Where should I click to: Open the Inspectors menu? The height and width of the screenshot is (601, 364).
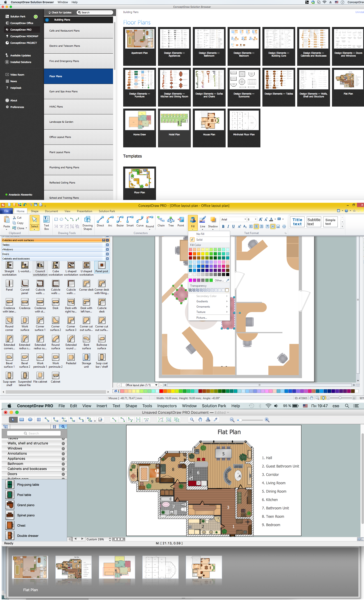click(x=167, y=406)
